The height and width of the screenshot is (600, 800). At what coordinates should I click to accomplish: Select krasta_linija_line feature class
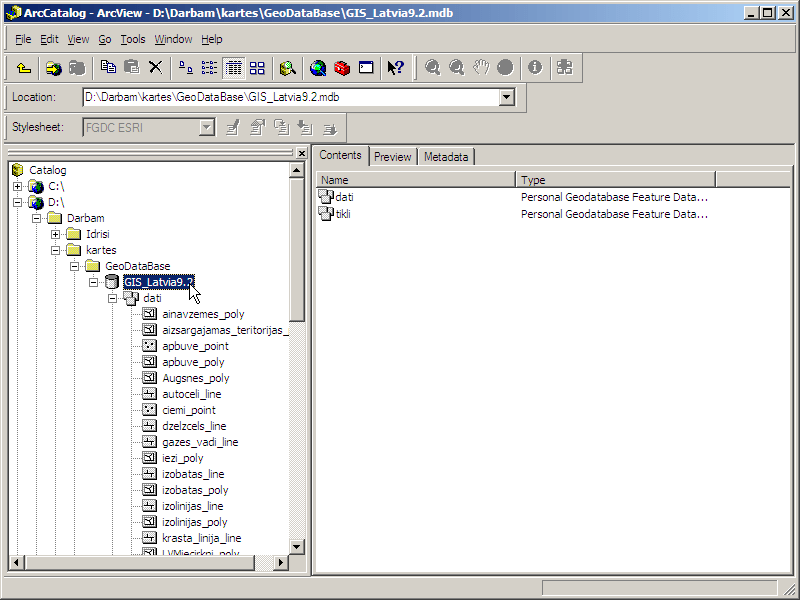(x=202, y=538)
